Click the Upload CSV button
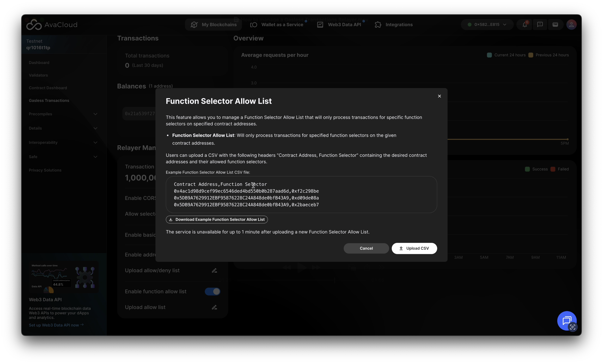This screenshot has height=364, width=603. tap(414, 248)
